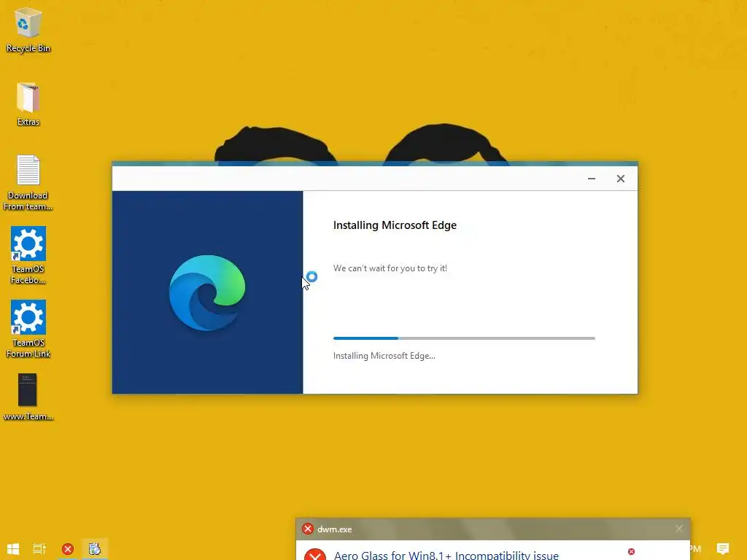
Task: Click the red error icon in taskbar
Action: 68,549
